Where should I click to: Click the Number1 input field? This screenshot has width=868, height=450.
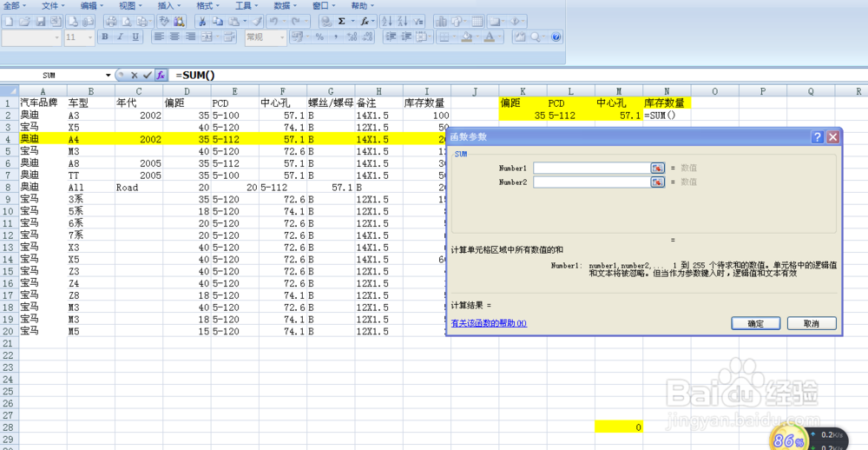pyautogui.click(x=592, y=168)
